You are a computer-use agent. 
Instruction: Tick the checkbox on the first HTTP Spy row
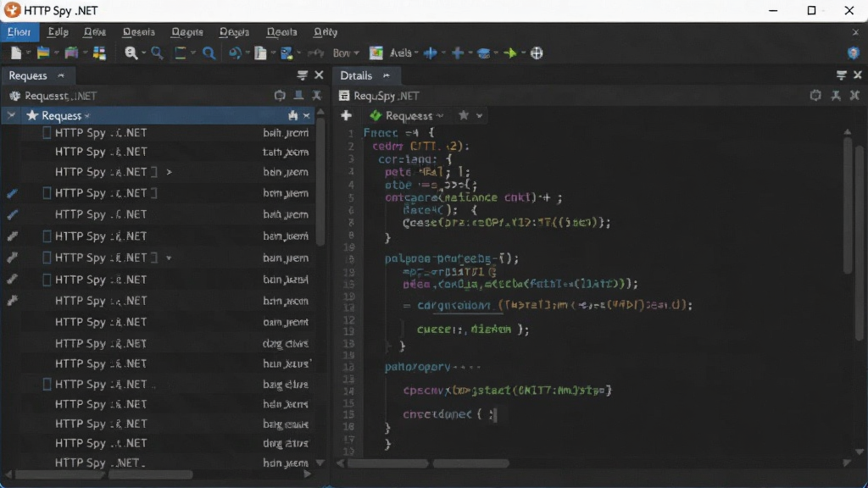[47, 133]
